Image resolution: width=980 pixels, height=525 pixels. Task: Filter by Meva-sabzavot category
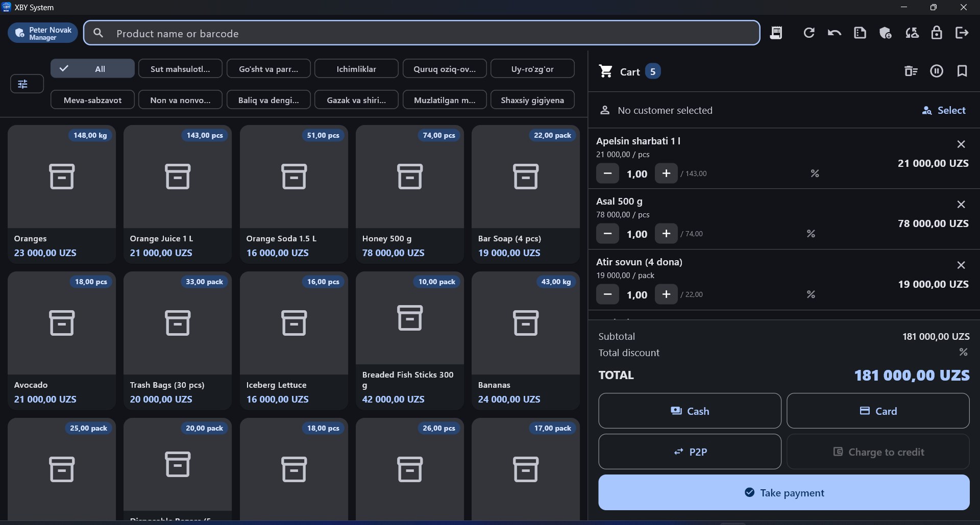pyautogui.click(x=92, y=100)
